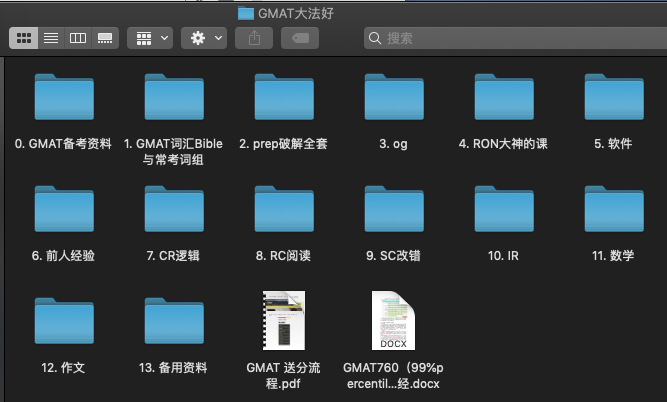Select the 0. GMAT备考资料 folder icon
This screenshot has height=402, width=667.
[x=64, y=97]
